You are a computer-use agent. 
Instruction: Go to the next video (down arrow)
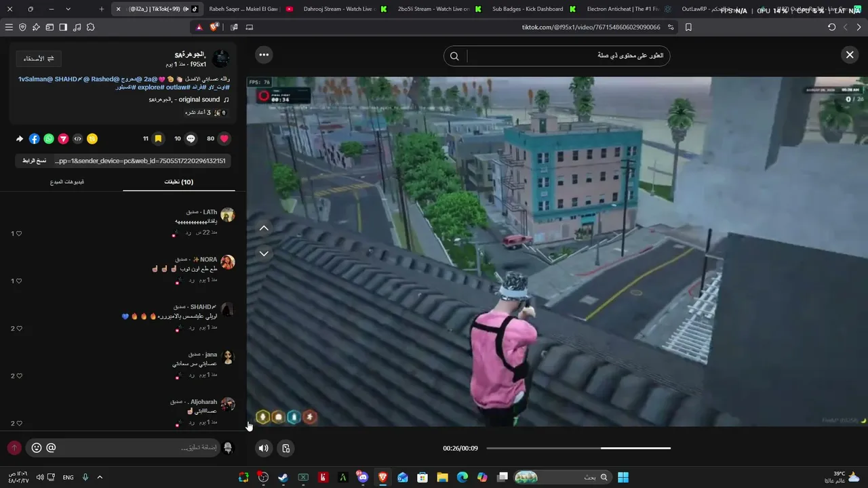264,253
